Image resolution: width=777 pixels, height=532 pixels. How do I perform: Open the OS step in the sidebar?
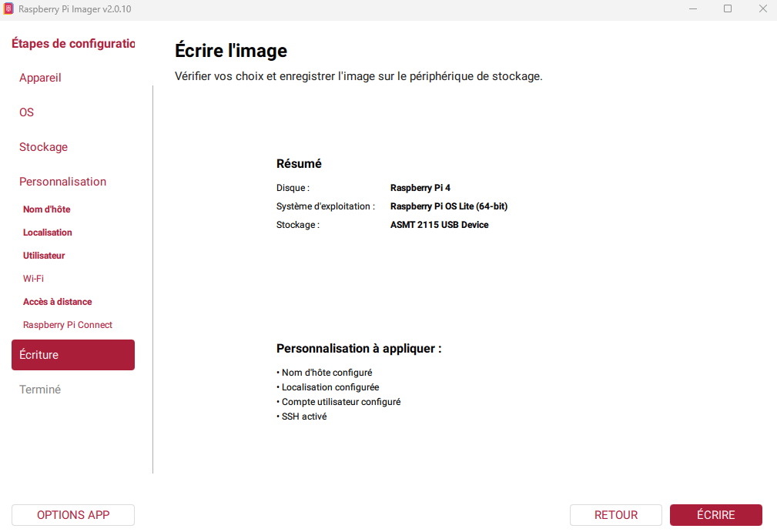(x=26, y=112)
